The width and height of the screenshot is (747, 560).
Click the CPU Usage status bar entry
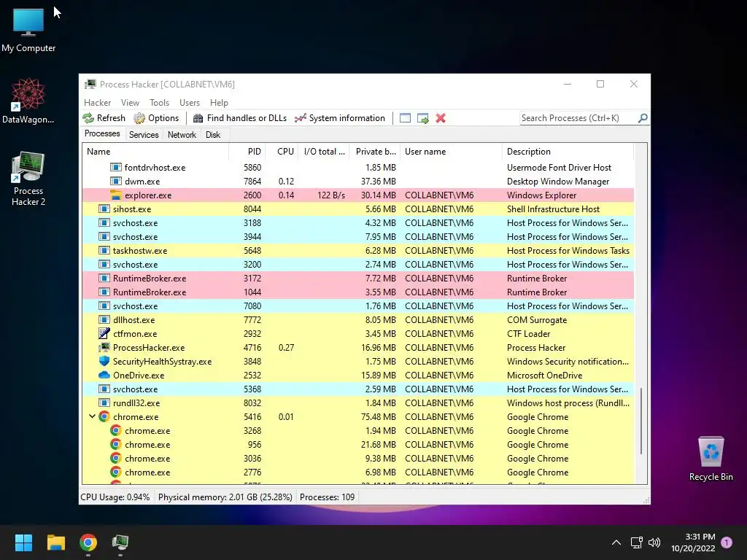coord(115,497)
